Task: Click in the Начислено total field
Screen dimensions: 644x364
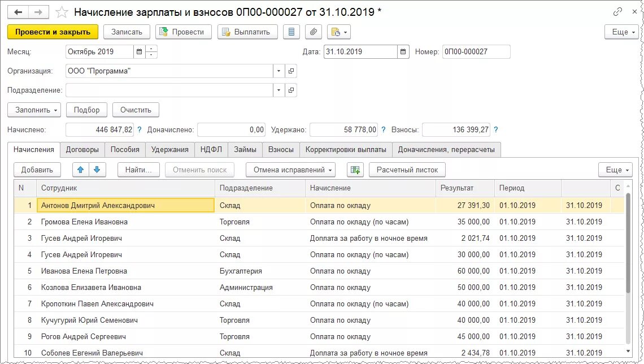Action: [100, 130]
